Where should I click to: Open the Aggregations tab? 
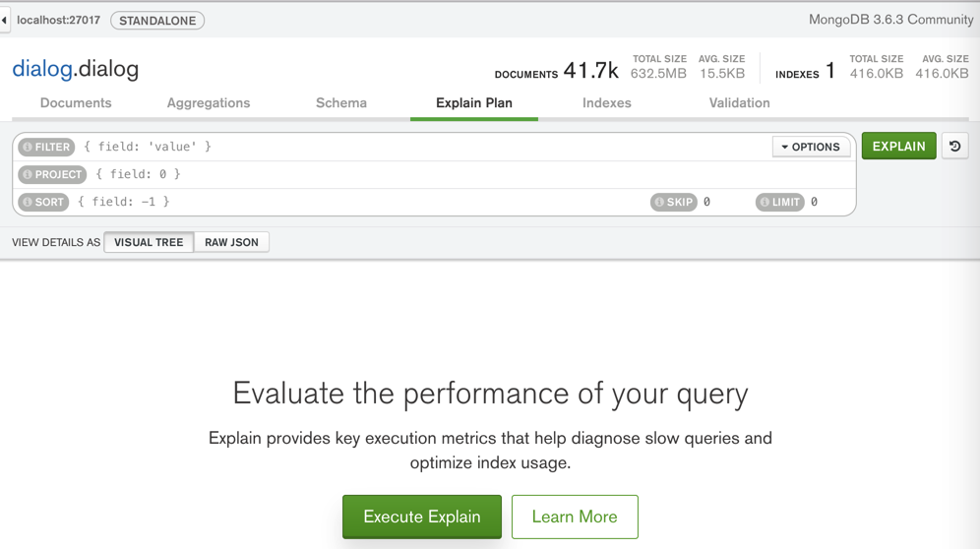[209, 103]
